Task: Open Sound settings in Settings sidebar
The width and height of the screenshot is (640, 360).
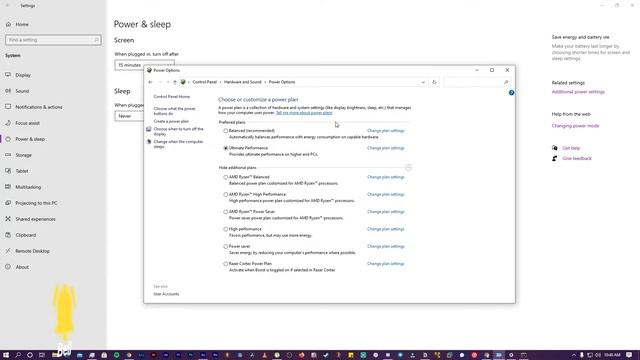Action: click(22, 91)
